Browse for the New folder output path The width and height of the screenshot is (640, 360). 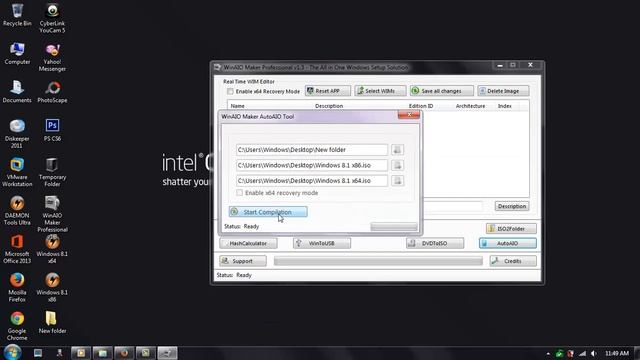[x=397, y=150]
